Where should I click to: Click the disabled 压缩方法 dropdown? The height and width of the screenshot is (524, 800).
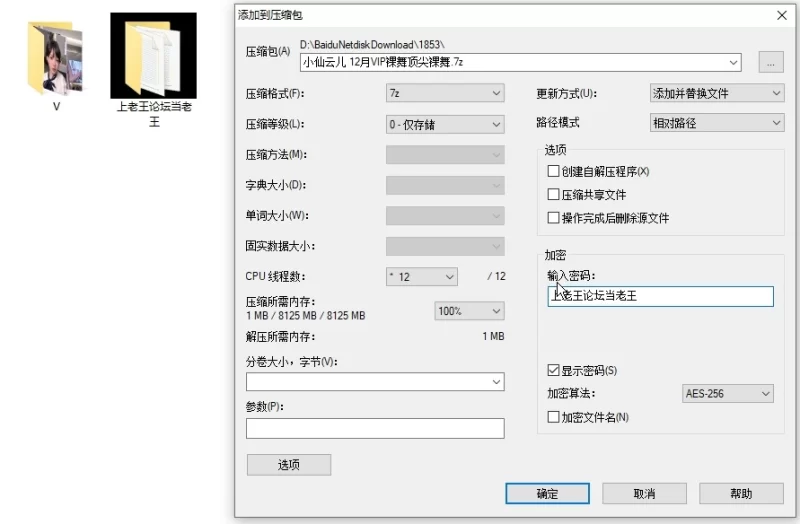[x=445, y=155]
